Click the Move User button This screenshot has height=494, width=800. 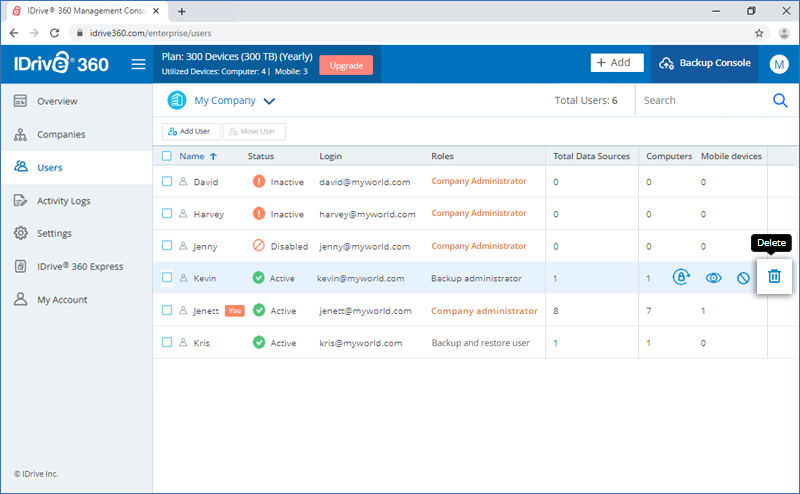pyautogui.click(x=254, y=131)
